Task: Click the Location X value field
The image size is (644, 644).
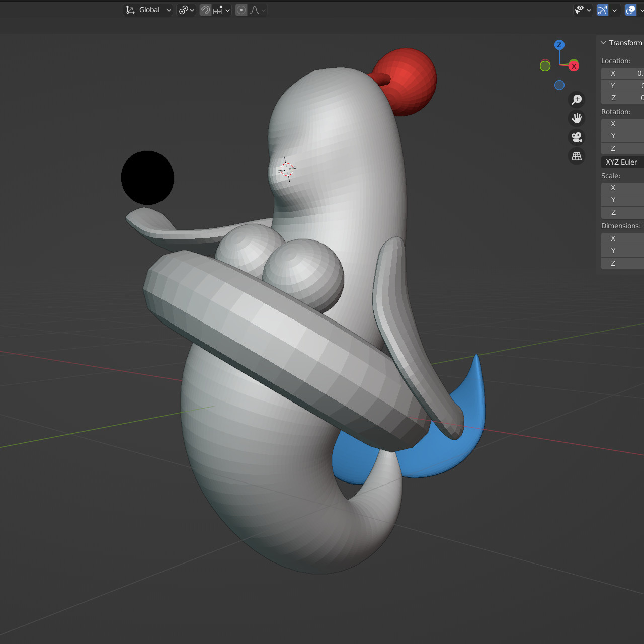Action: (623, 73)
